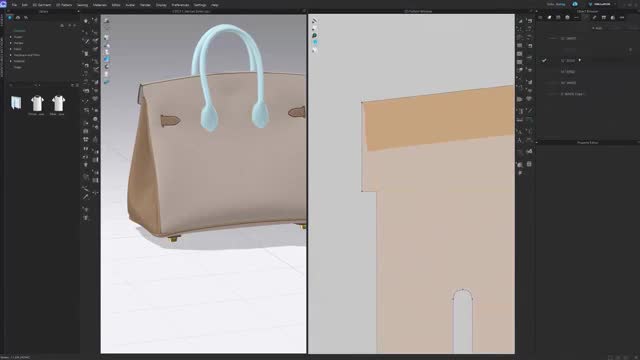This screenshot has width=640, height=360.
Task: Select the brown strap tab left of the handle
Action: coord(170,120)
